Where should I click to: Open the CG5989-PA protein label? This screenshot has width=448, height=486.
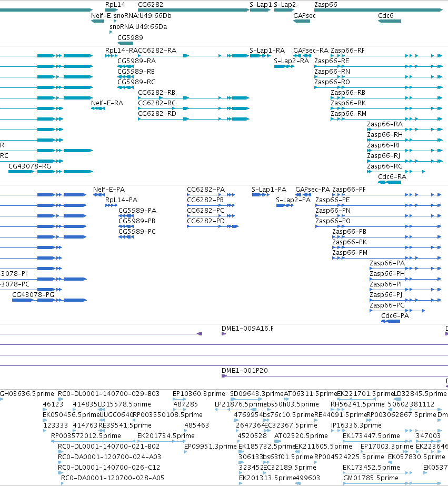137,211
